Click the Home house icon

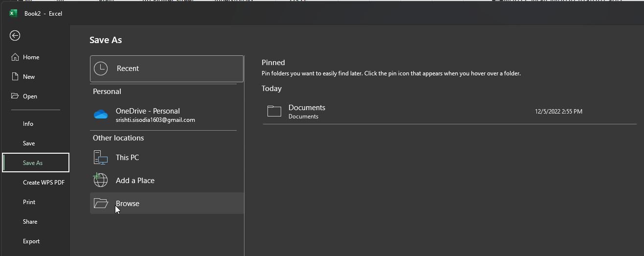pos(15,57)
